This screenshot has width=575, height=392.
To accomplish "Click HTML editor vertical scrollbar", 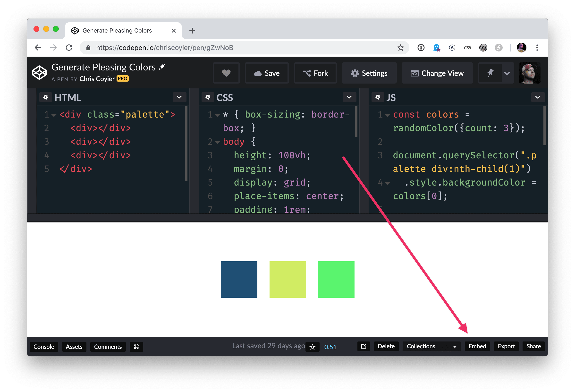I will coord(186,144).
